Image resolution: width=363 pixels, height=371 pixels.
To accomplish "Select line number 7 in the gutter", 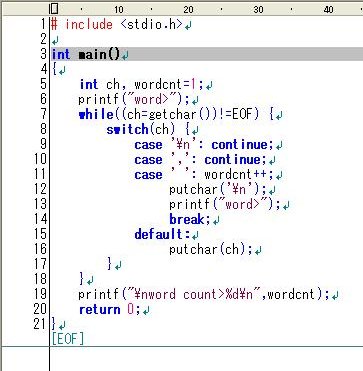I will tap(44, 114).
